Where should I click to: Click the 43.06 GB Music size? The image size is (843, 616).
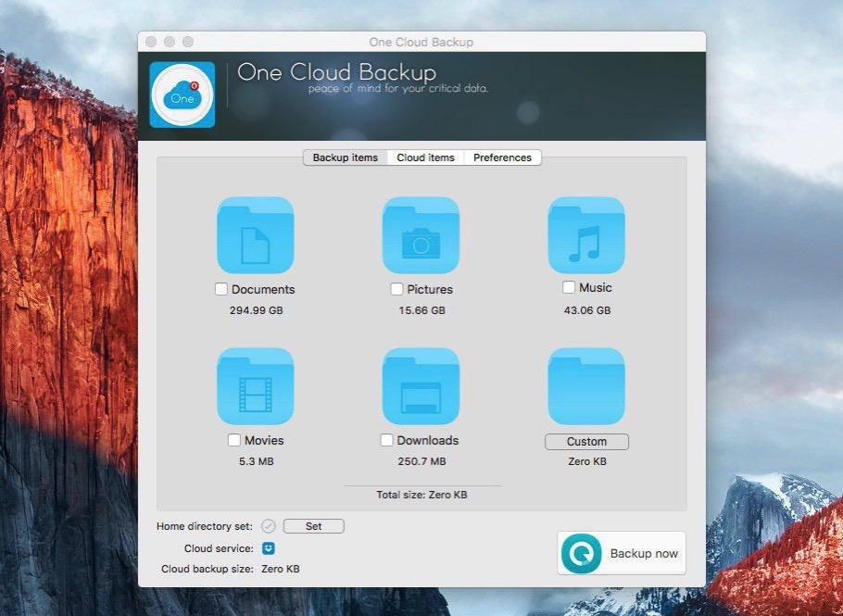click(587, 310)
